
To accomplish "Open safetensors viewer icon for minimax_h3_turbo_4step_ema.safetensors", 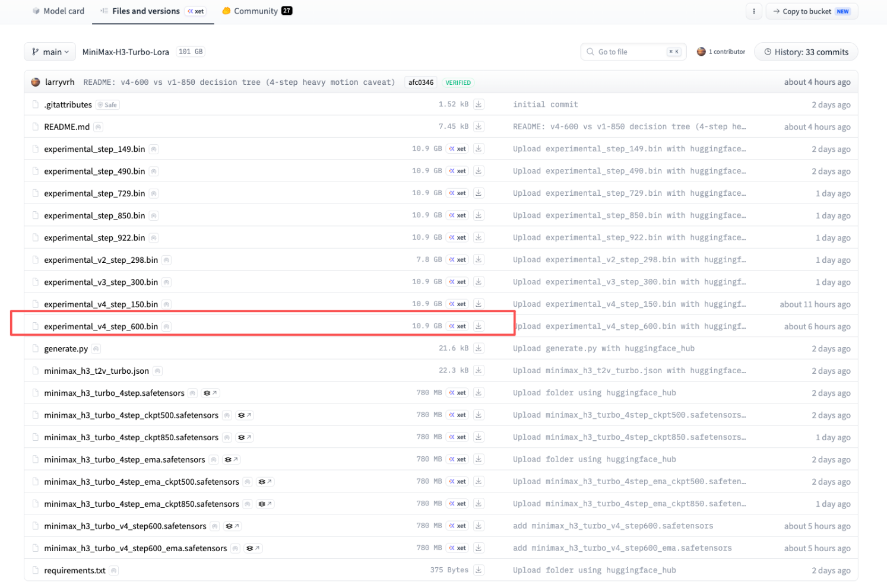I will 231,460.
